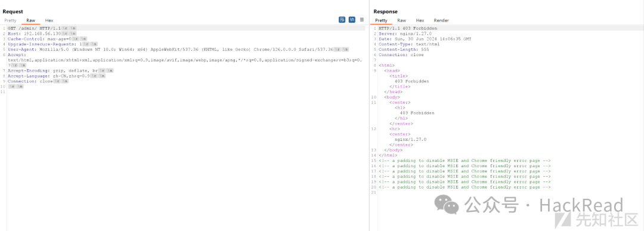
Task: Click the closing '</html>' tag on line 14
Action: click(388, 155)
